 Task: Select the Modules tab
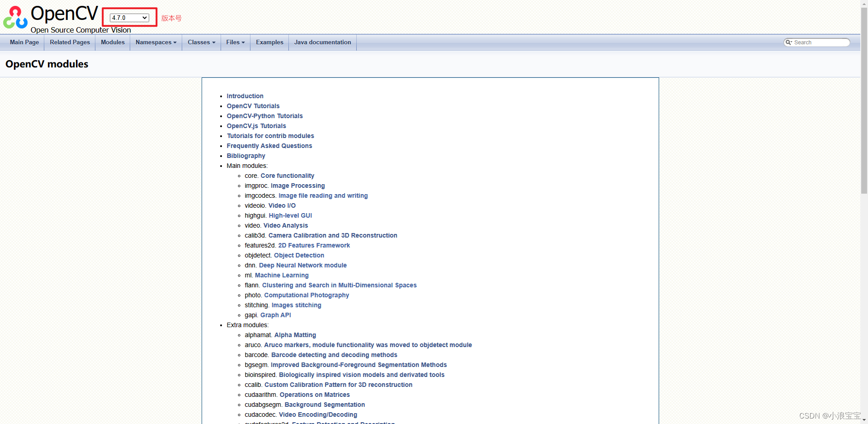(x=113, y=43)
